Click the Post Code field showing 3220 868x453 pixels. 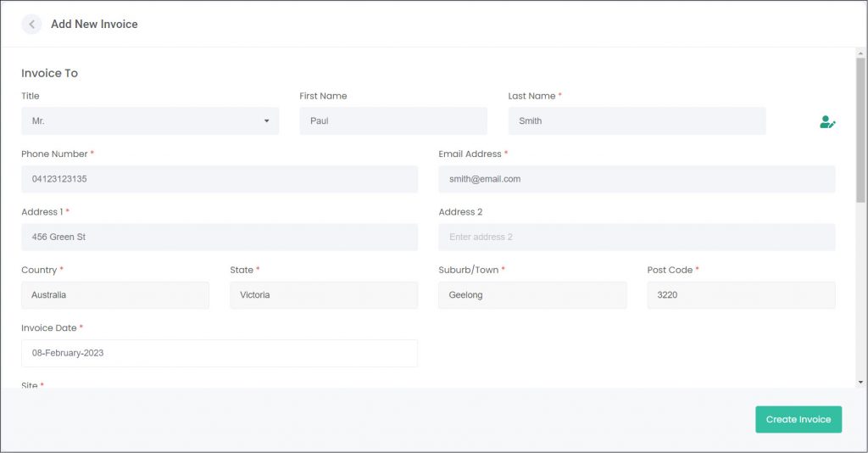(x=741, y=295)
